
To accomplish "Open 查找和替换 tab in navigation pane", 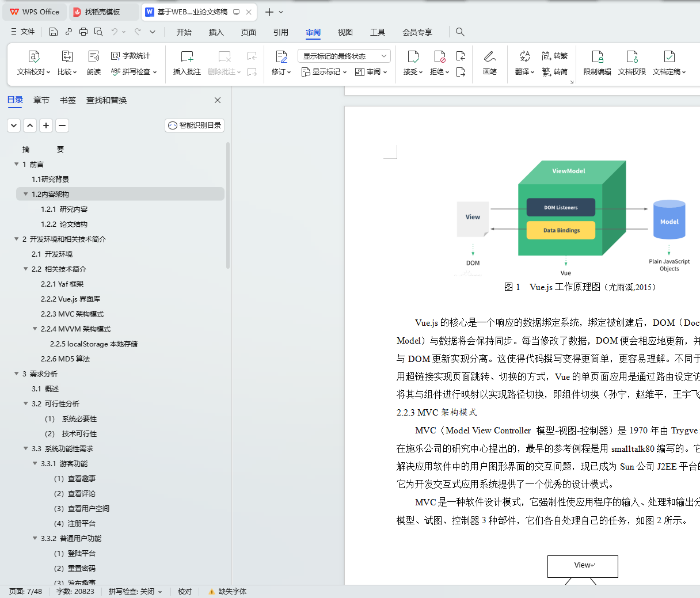I will 106,100.
